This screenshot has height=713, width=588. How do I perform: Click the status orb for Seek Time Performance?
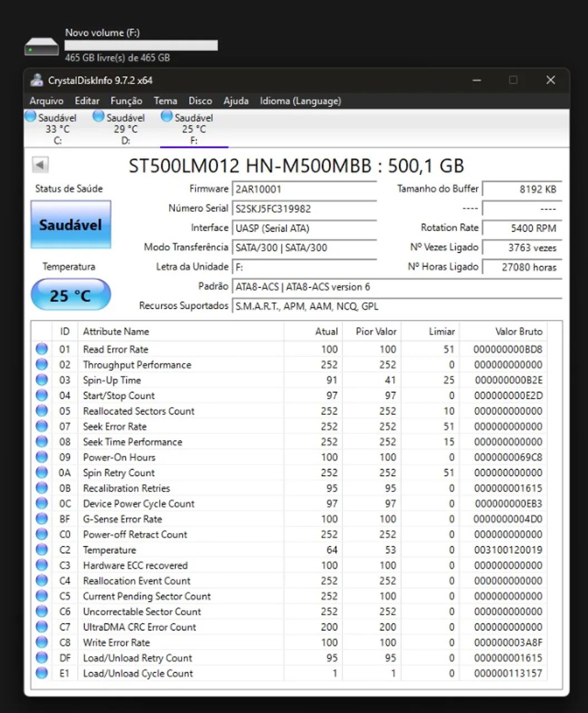(x=42, y=442)
